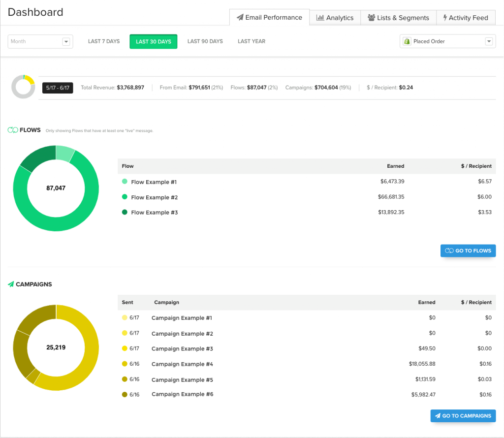Viewport: 504px width, 438px height.
Task: Select the Last 90 Days range
Action: pos(205,41)
